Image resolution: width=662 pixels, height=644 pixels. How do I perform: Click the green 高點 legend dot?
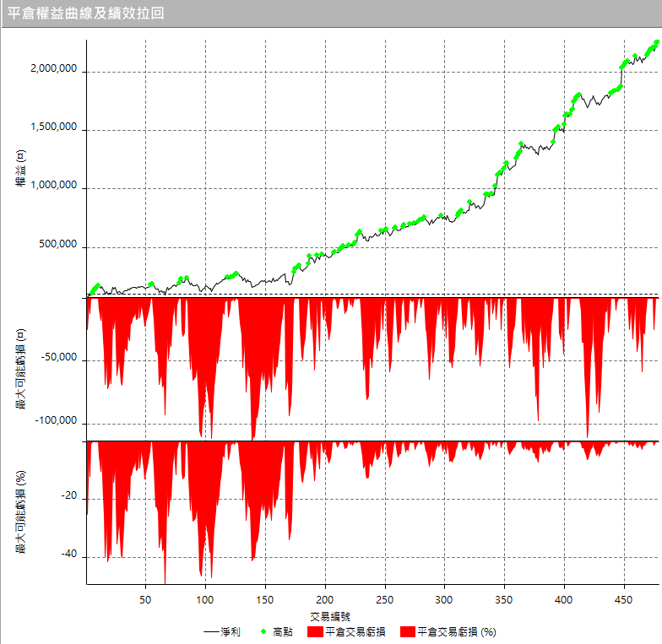264,631
